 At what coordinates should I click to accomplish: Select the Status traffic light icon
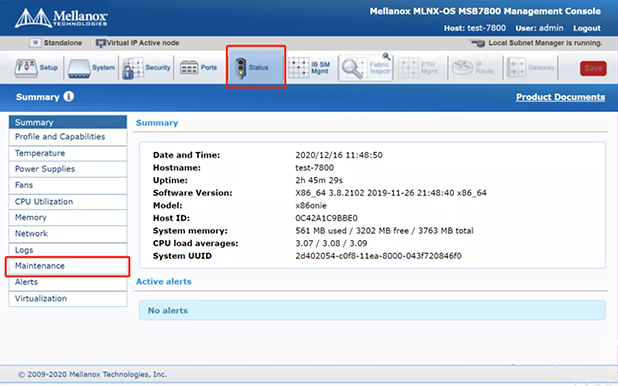(240, 68)
